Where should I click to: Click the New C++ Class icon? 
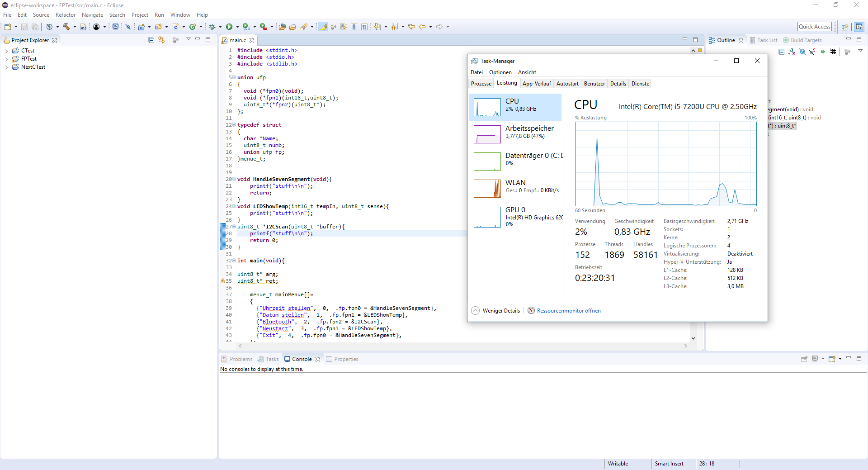[193, 27]
